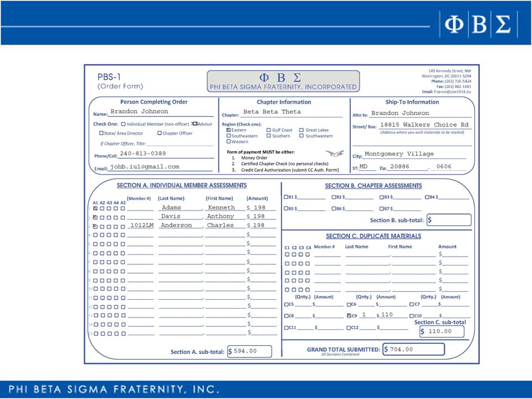Screen dimensions: 532x399
Task: Toggle the C9 duplicate materials checkbox
Action: [349, 315]
